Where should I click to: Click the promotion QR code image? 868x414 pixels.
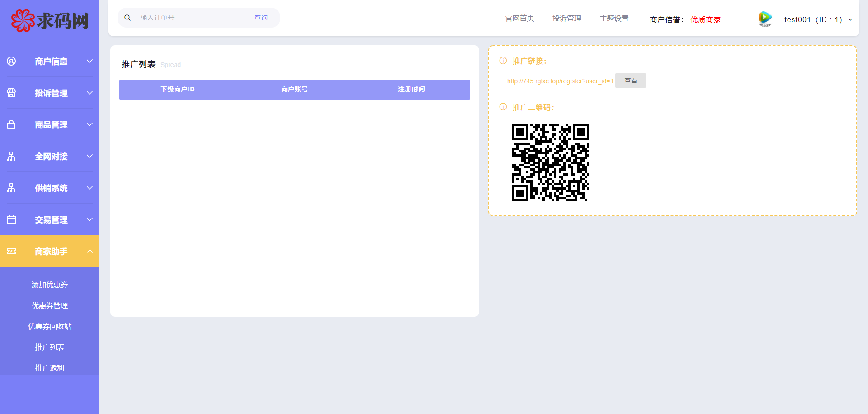[x=550, y=162]
